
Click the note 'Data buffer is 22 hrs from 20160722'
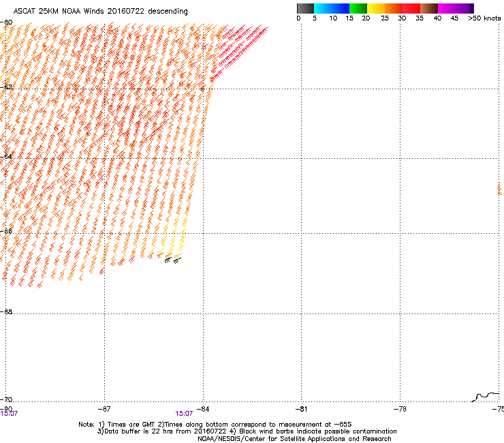[x=161, y=431]
